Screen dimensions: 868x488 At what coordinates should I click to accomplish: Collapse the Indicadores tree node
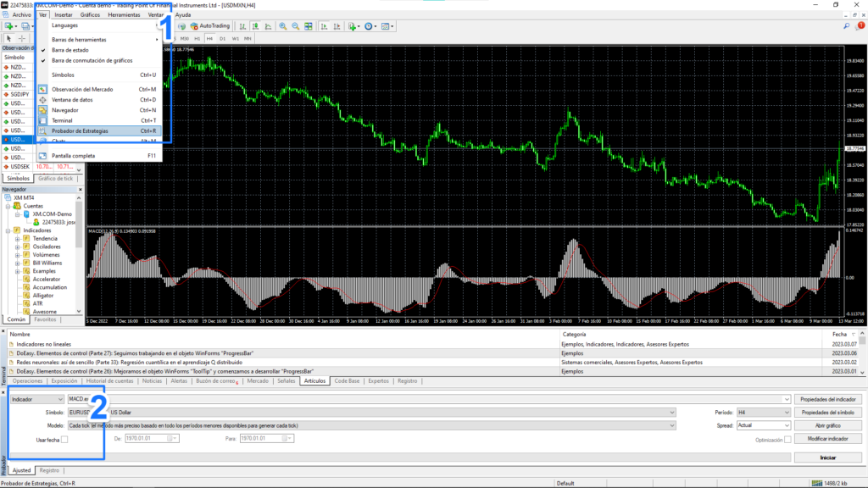(8, 230)
